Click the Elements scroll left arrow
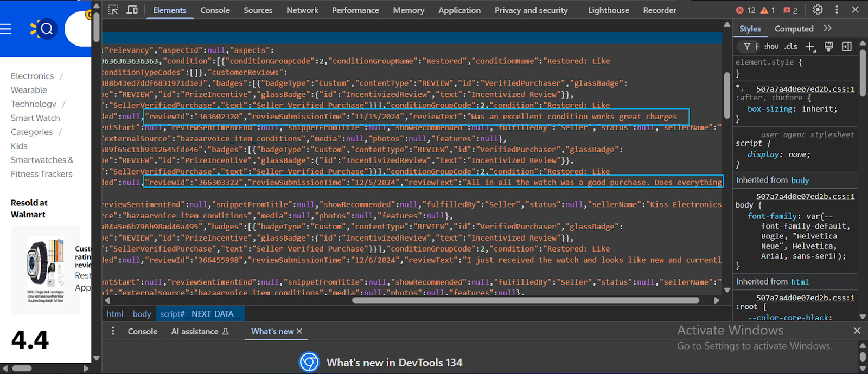 tap(107, 300)
